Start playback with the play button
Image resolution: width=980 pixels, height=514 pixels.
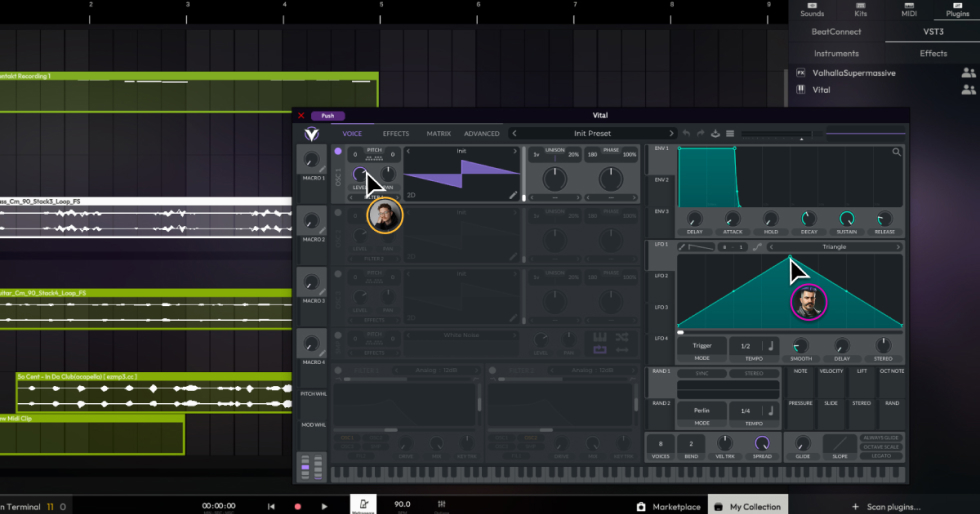324,506
